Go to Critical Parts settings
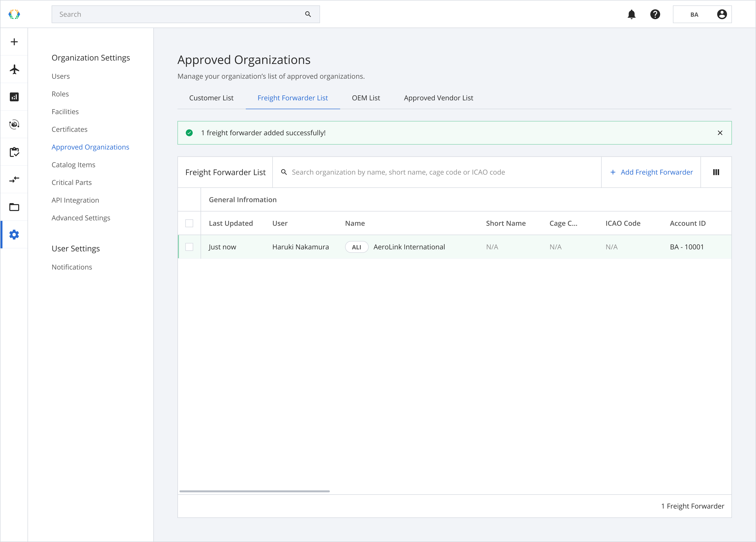756x542 pixels. (72, 182)
